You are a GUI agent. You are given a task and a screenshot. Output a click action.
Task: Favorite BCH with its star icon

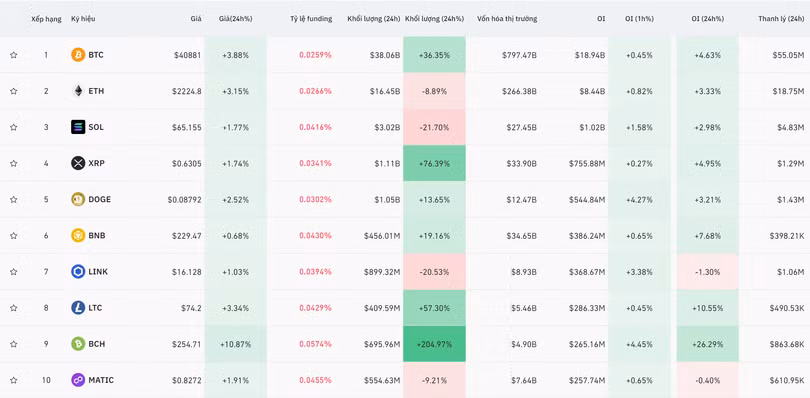(x=13, y=344)
